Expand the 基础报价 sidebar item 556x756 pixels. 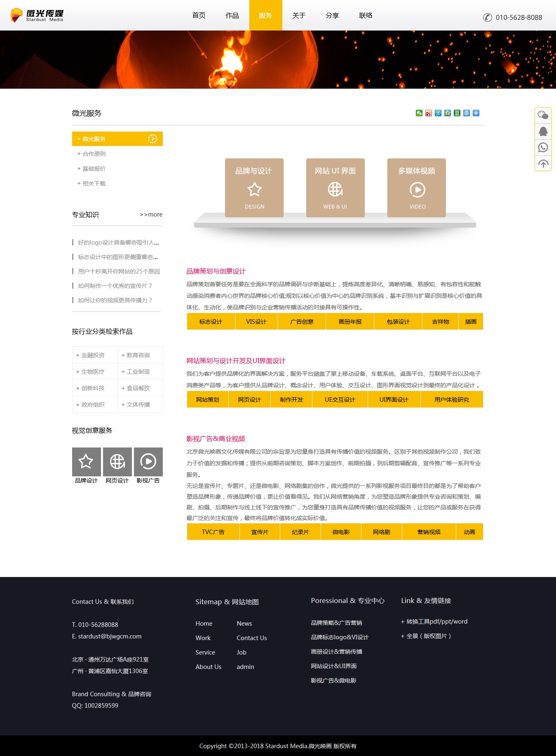pos(94,169)
